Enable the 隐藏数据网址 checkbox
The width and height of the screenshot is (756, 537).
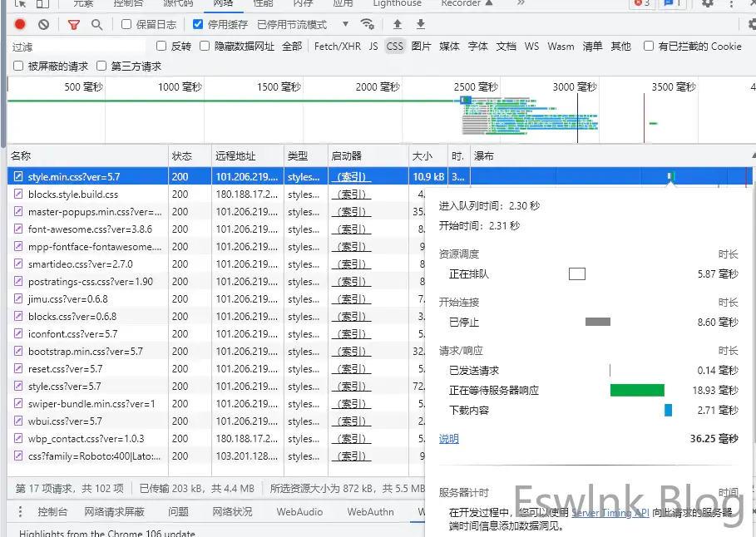coord(205,47)
